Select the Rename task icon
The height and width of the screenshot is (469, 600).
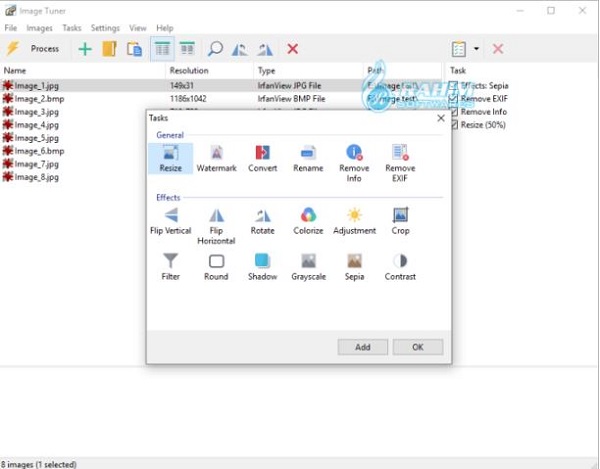308,159
